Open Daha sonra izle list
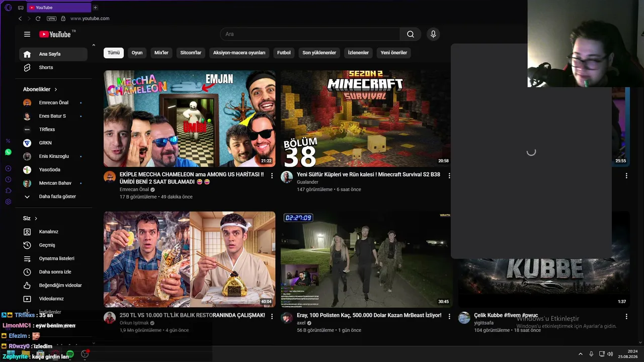Screen dimensions: 644x362 point(53,272)
